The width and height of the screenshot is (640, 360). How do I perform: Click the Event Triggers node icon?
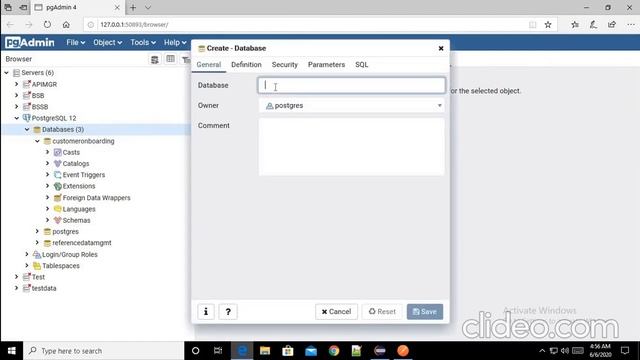[58, 175]
